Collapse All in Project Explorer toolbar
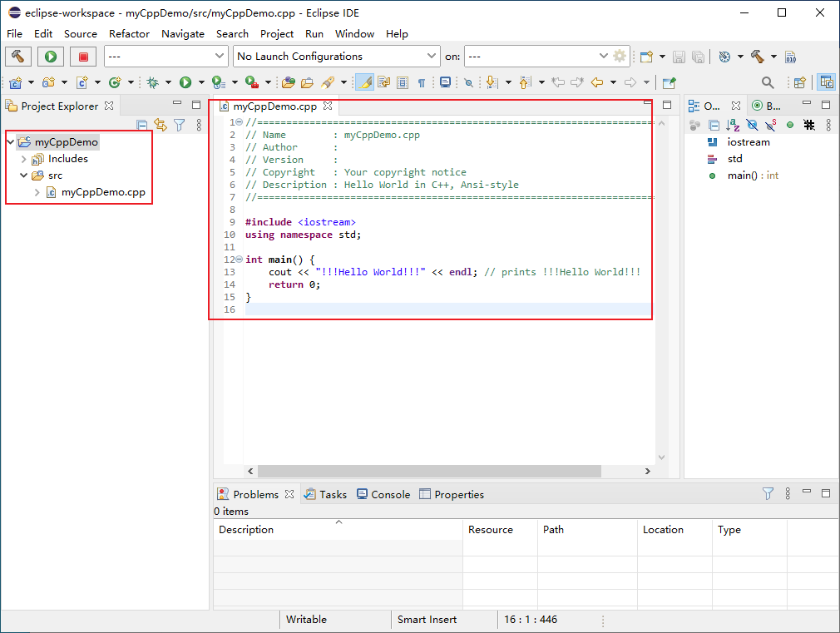Viewport: 840px width, 633px height. pyautogui.click(x=142, y=125)
